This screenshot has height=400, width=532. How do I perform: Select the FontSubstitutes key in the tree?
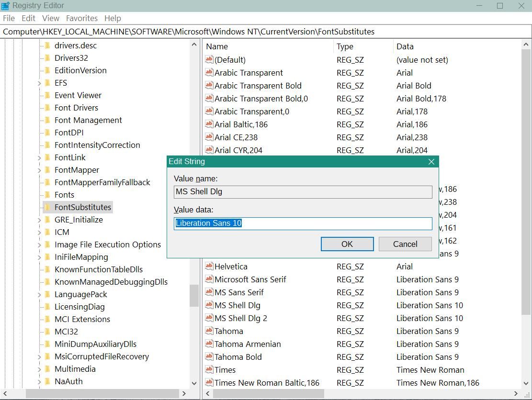coord(83,208)
